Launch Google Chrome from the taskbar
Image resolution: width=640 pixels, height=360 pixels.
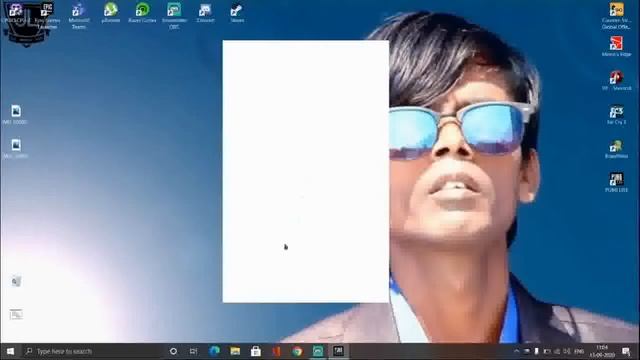click(x=297, y=351)
